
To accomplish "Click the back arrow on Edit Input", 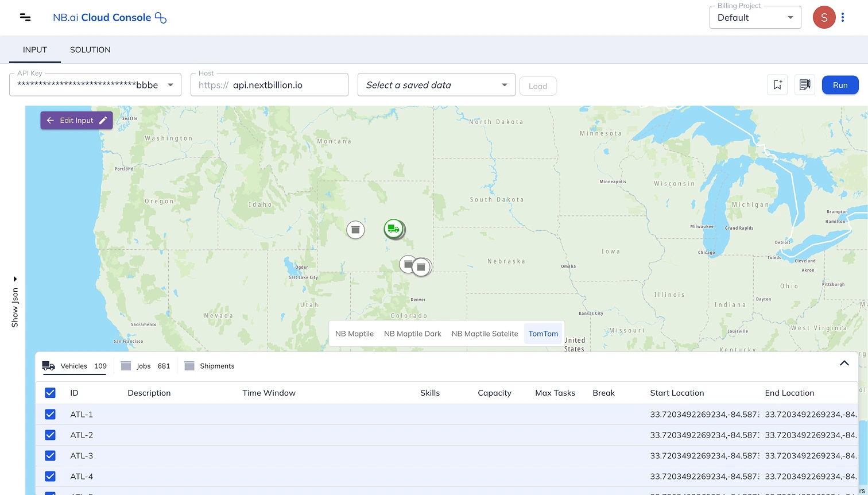I will (x=51, y=121).
